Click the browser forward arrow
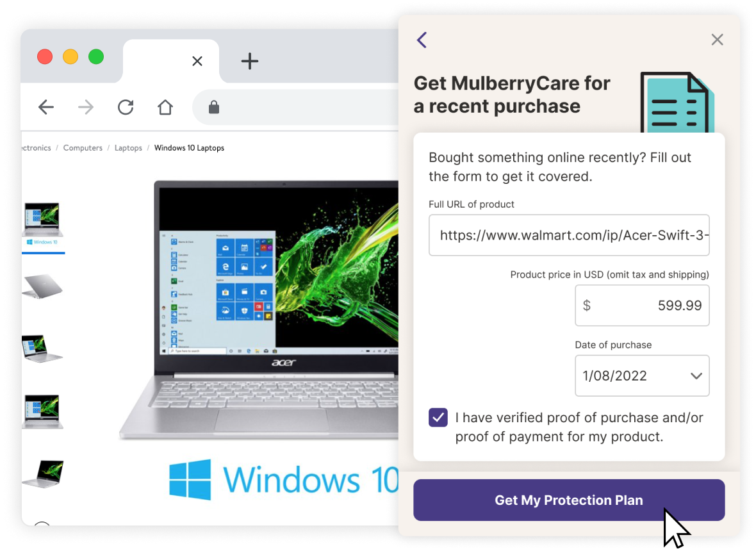 click(x=86, y=107)
